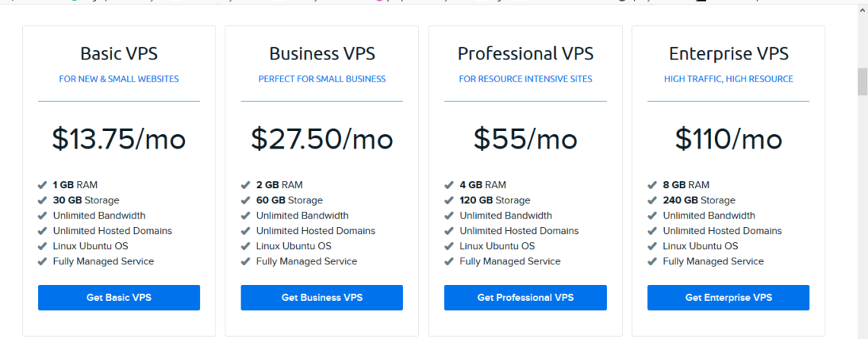The height and width of the screenshot is (339, 868).
Task: Click the Enterprise VPS plan heading
Action: pos(729,54)
